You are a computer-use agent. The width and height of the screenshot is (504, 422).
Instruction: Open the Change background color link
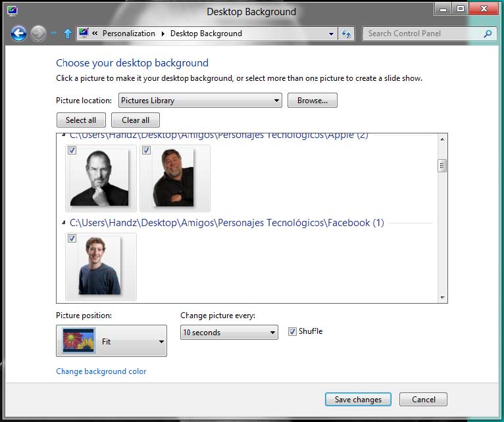pyautogui.click(x=101, y=371)
